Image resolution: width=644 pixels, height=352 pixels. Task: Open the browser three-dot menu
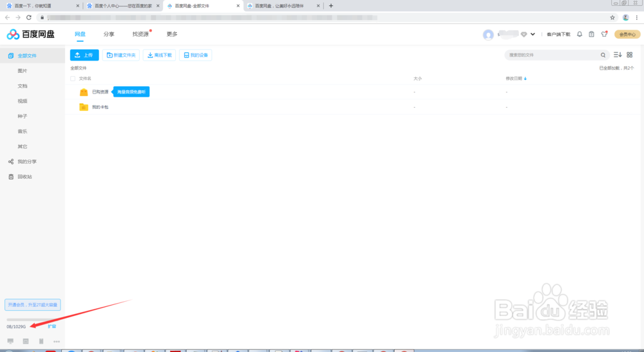click(x=637, y=17)
